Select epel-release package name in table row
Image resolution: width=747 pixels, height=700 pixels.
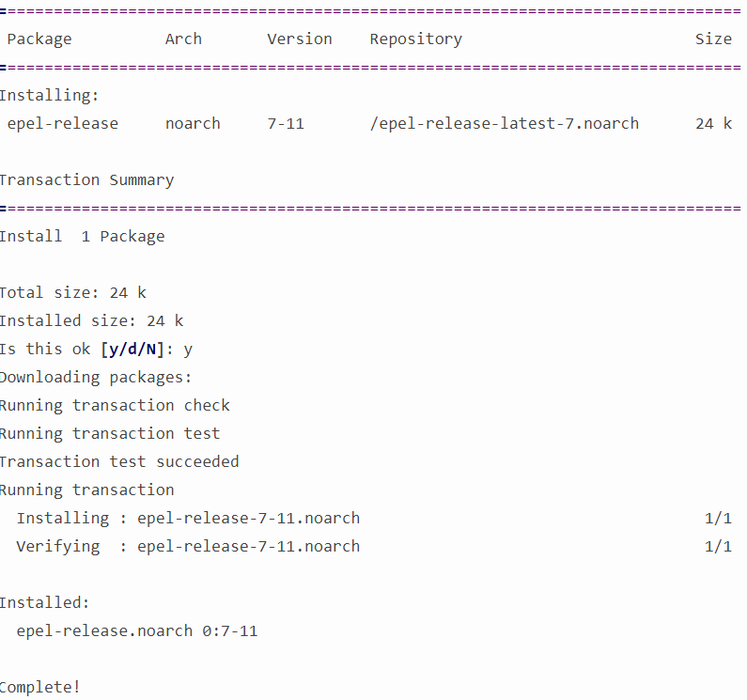(63, 124)
